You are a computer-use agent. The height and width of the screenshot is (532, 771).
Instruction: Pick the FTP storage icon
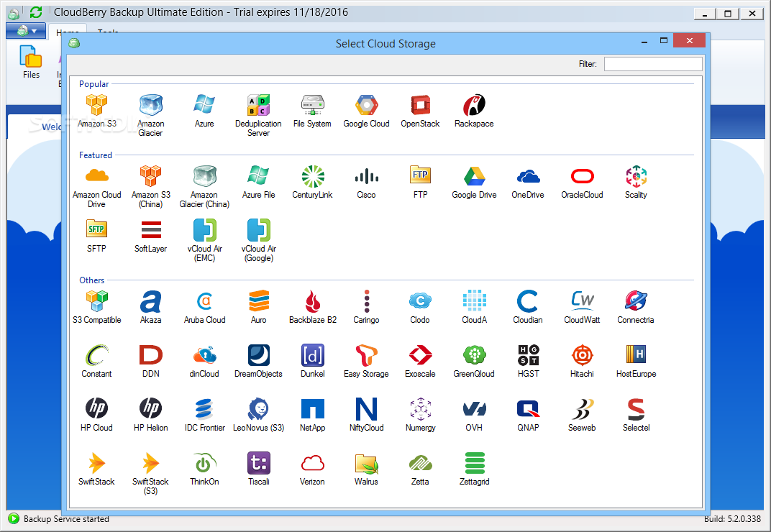click(x=421, y=183)
